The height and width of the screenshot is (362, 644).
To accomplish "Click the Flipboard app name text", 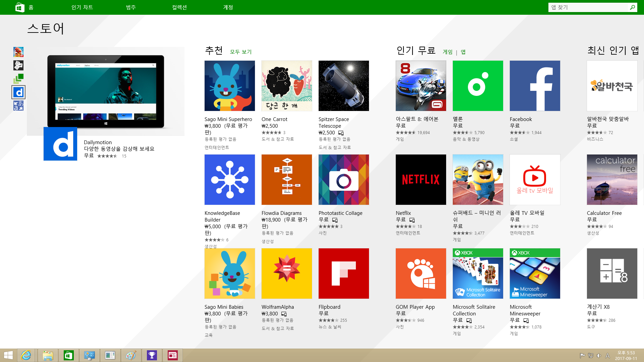I will pos(329,307).
